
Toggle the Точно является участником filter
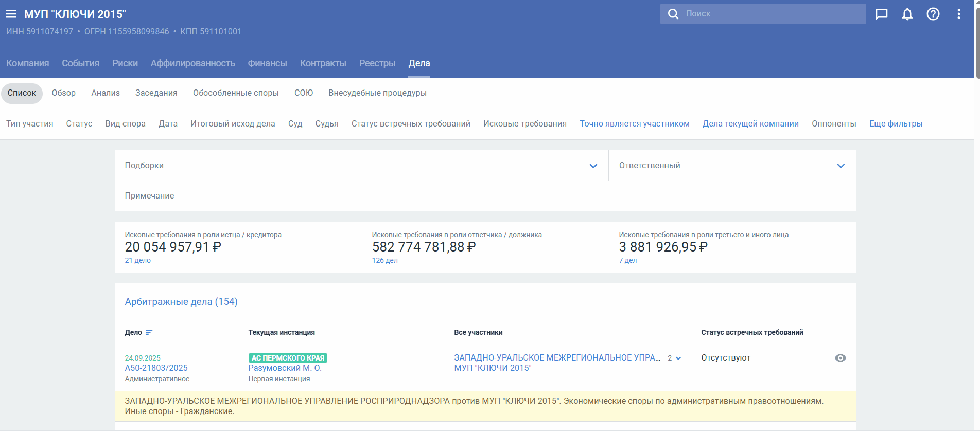pos(634,124)
